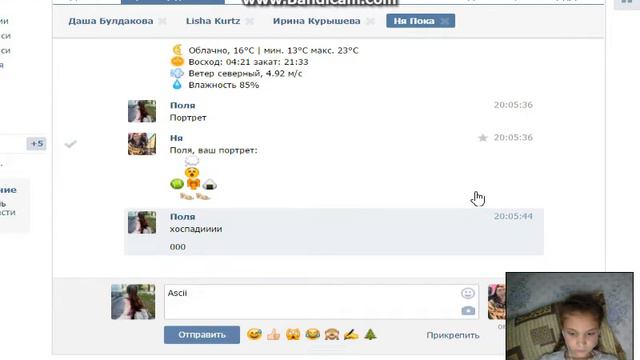Click the 20:05:44 message timestamp
The height and width of the screenshot is (360, 640).
[x=513, y=216]
